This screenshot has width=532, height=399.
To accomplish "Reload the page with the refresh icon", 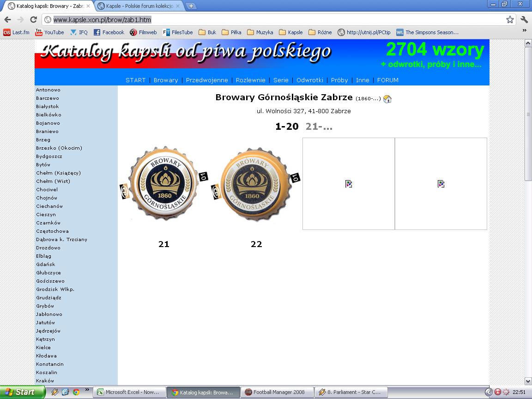I will pos(33,19).
